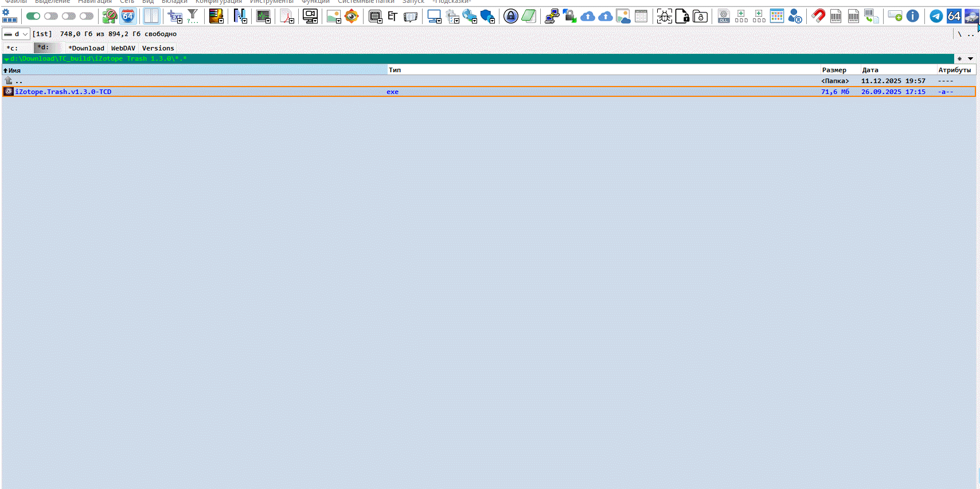The image size is (980, 489).
Task: Open the image picture tool dropdown
Action: click(x=334, y=17)
